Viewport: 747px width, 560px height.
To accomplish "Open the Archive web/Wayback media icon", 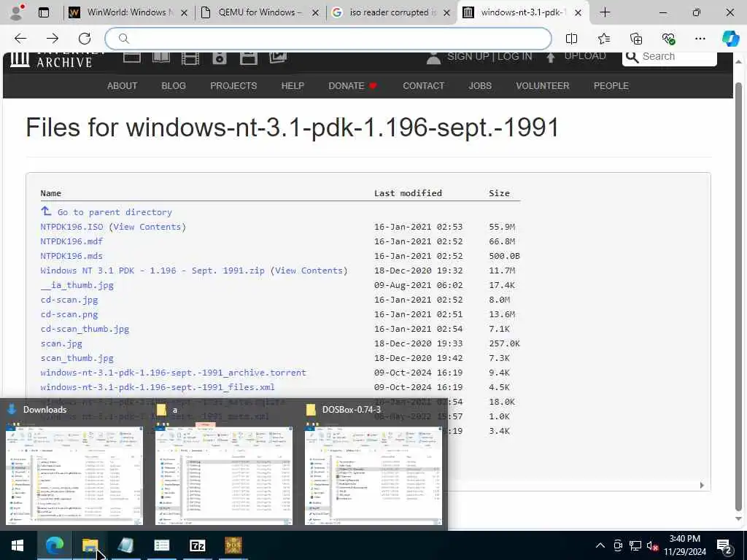I will [x=132, y=57].
